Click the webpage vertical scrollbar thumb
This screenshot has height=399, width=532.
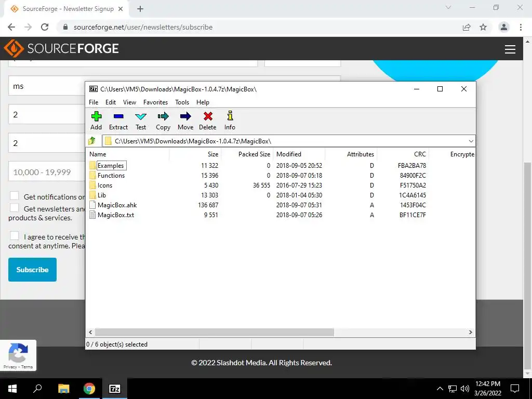coord(528,267)
